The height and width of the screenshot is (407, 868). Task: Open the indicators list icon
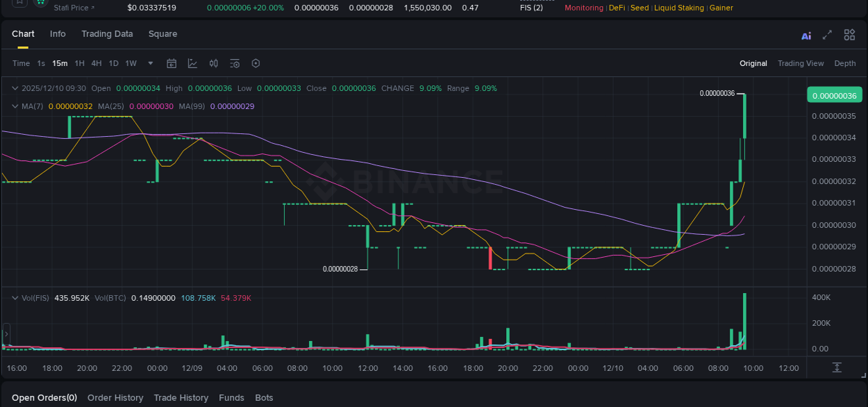pos(235,63)
